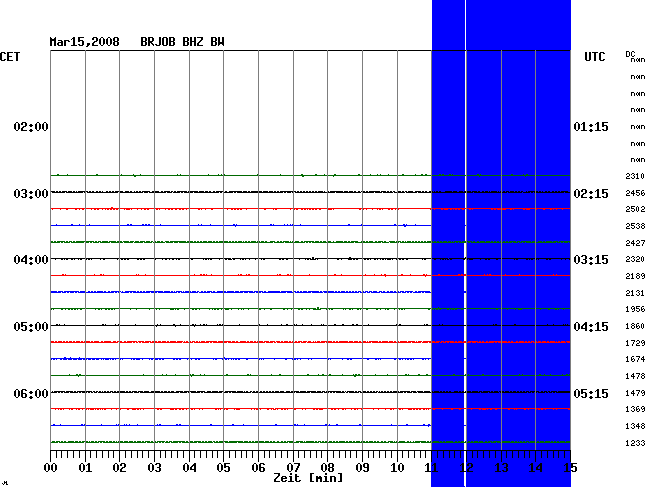Pick the DC value 2131
Screen dimensions: 650x494
tap(635, 293)
